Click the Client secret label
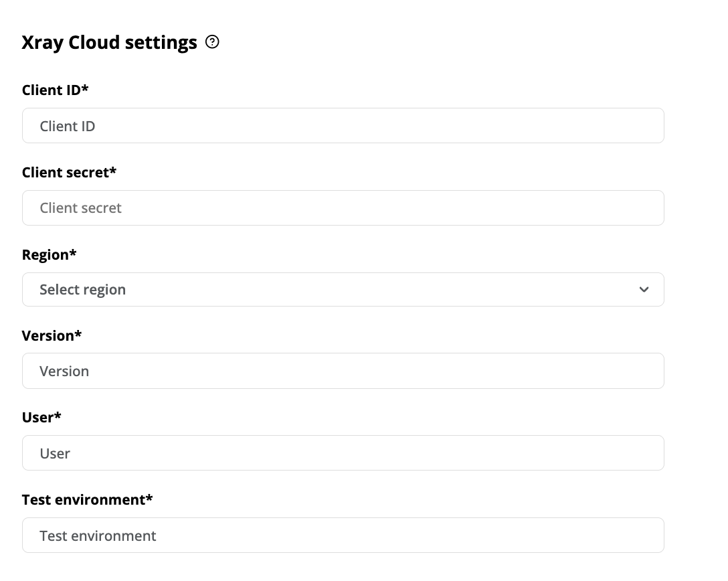 click(x=69, y=172)
